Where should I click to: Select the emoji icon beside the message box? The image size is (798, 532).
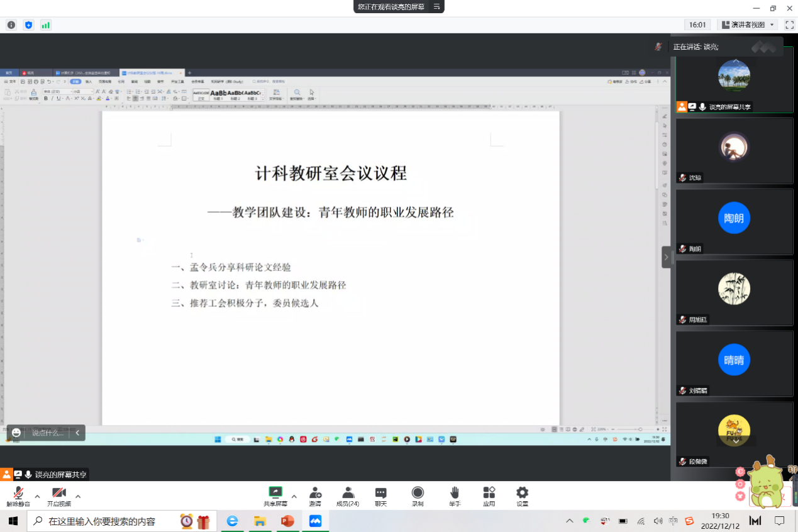click(15, 433)
